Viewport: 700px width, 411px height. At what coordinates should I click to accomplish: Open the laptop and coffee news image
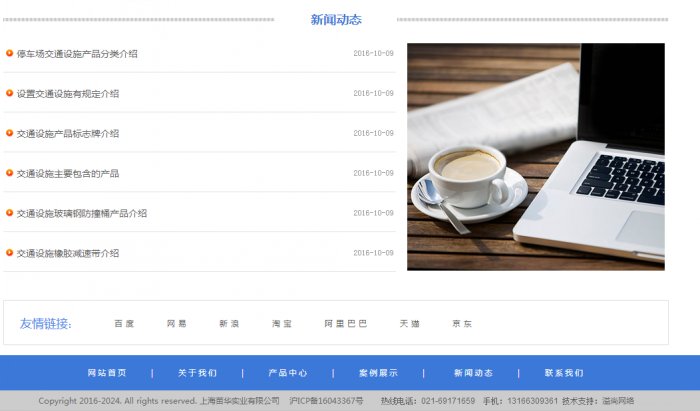coord(535,156)
